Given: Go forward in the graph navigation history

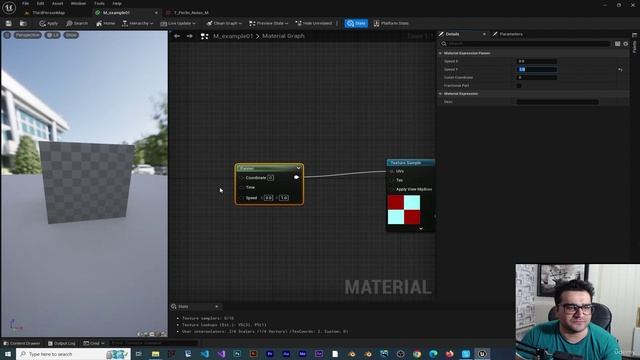Looking at the screenshot, I should pos(190,36).
